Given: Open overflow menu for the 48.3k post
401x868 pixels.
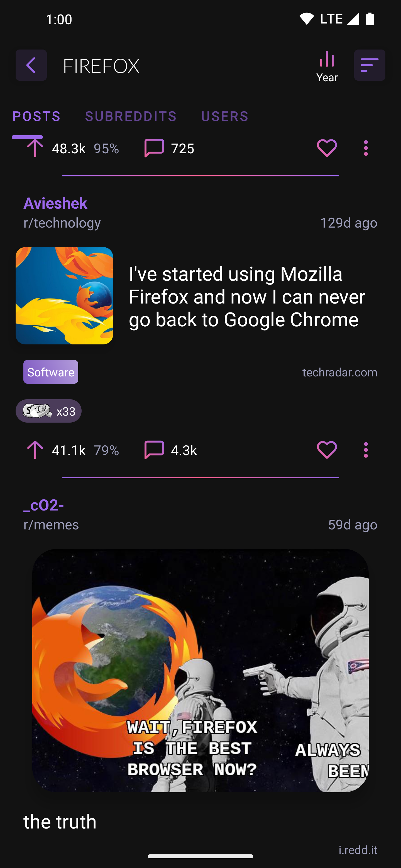Looking at the screenshot, I should coord(366,148).
